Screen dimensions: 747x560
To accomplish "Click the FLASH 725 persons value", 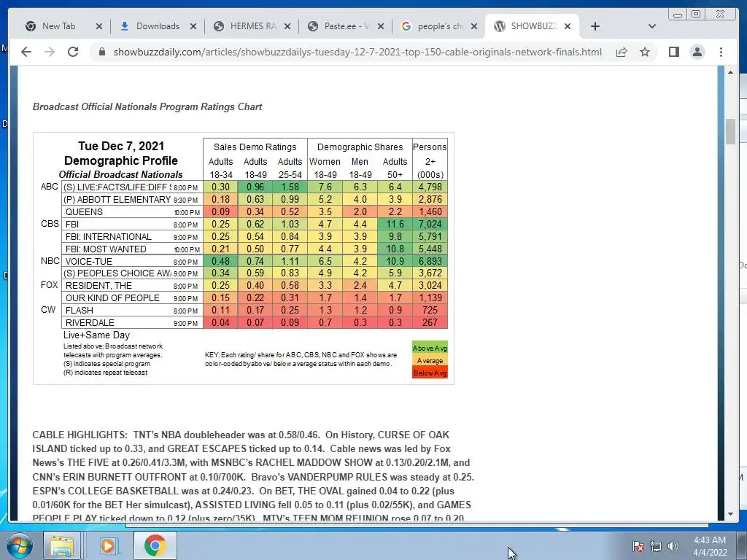I will coord(430,310).
